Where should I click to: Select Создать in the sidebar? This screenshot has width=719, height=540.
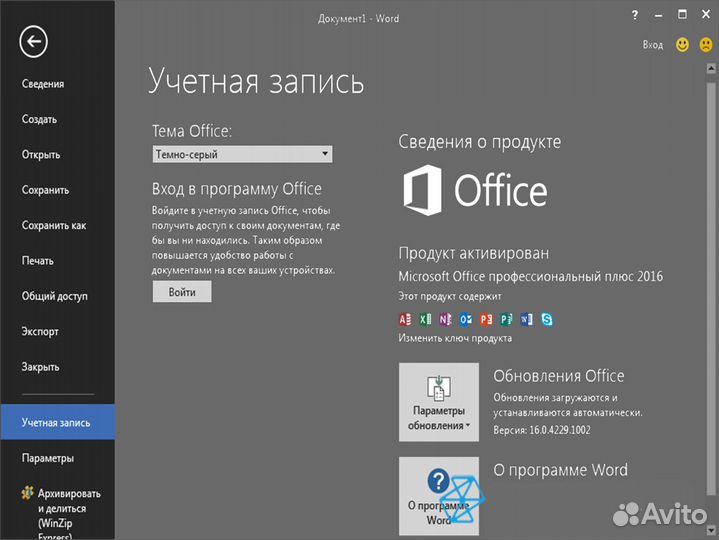(39, 119)
